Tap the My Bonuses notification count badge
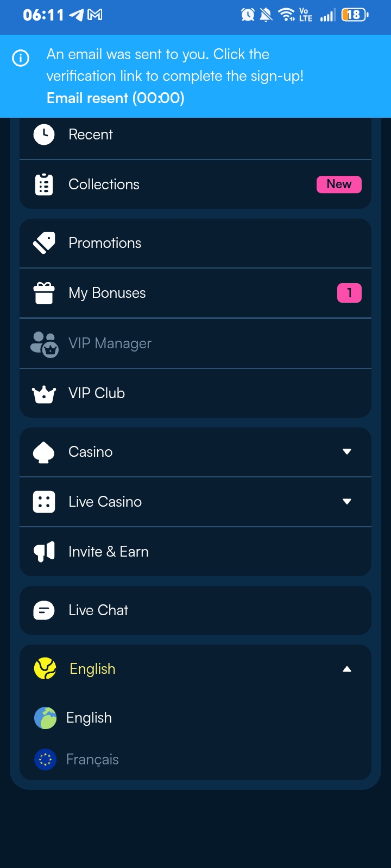This screenshot has width=391, height=868. [349, 293]
